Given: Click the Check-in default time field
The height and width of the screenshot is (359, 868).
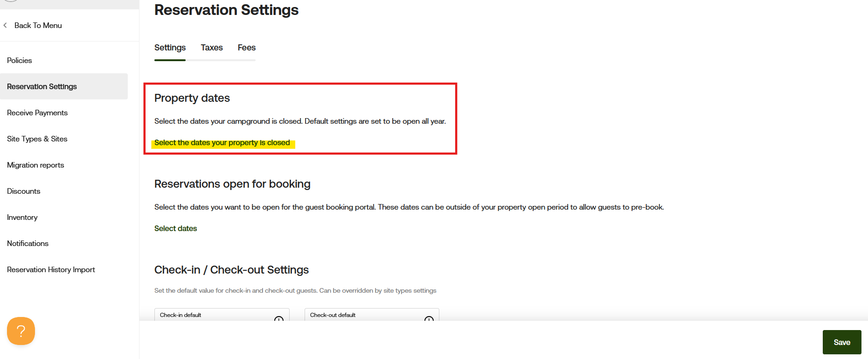Looking at the screenshot, I should (222, 315).
